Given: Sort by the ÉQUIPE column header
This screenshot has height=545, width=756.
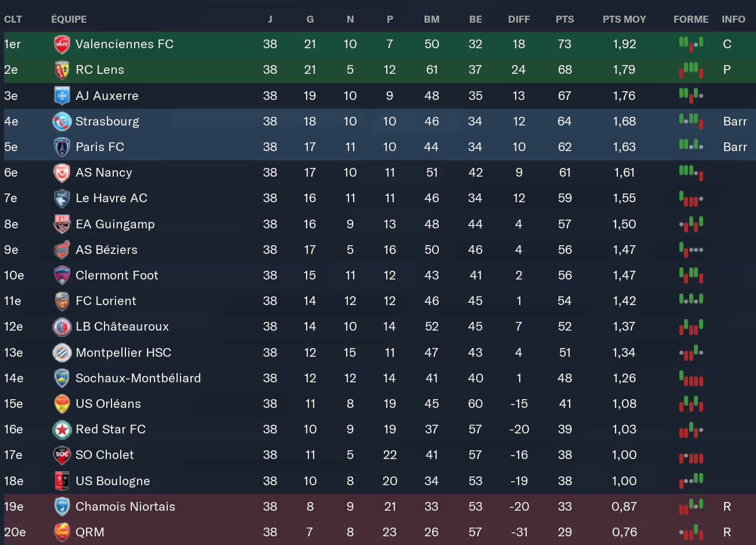Looking at the screenshot, I should click(69, 19).
